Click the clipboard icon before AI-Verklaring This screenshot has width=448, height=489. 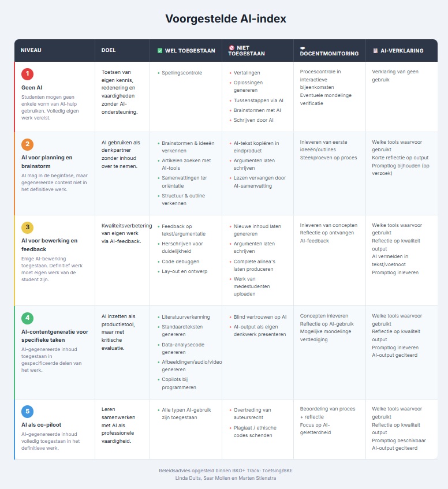click(x=375, y=51)
